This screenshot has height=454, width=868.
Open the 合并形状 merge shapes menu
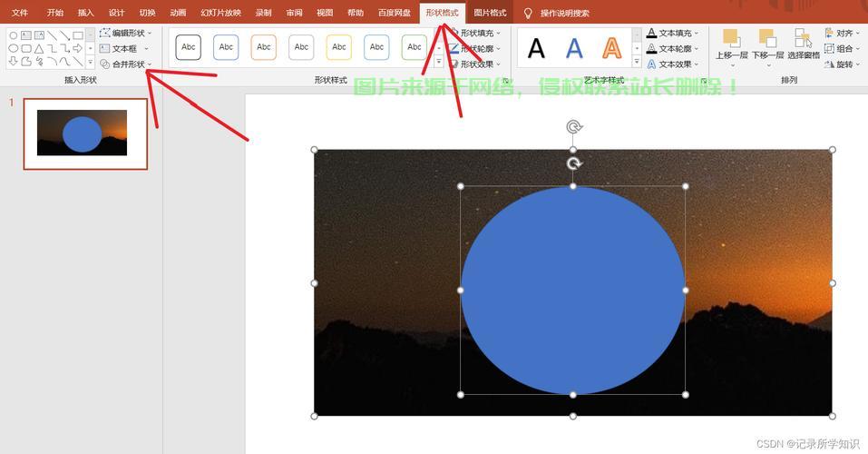pos(126,64)
